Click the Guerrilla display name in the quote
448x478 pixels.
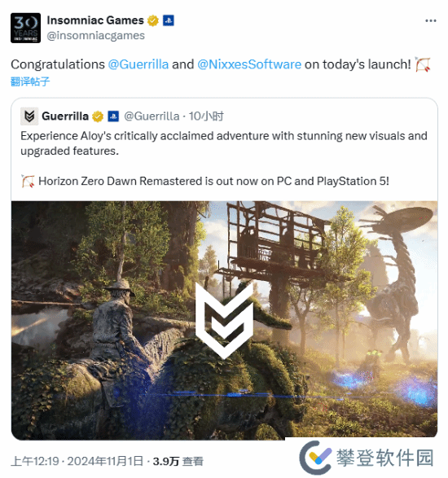[x=65, y=116]
